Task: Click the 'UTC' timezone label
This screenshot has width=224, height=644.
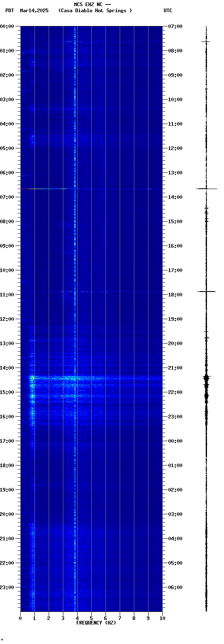Action: click(168, 11)
